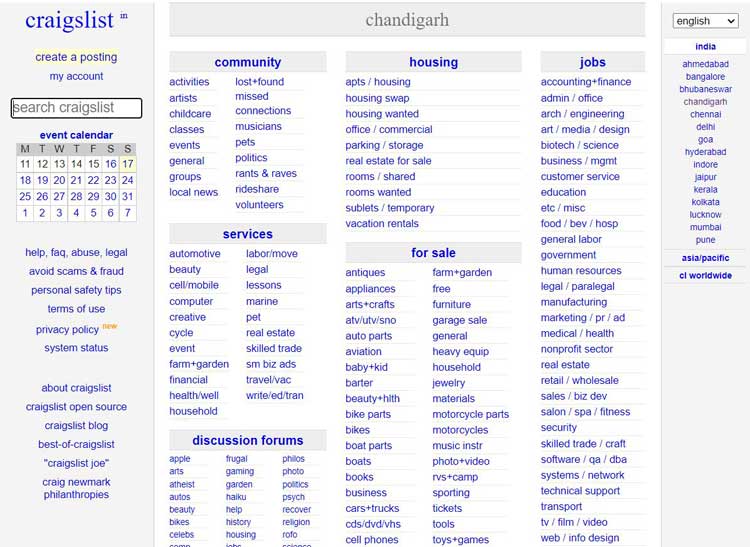Open photo+video for sale
Image resolution: width=750 pixels, height=547 pixels.
[461, 461]
